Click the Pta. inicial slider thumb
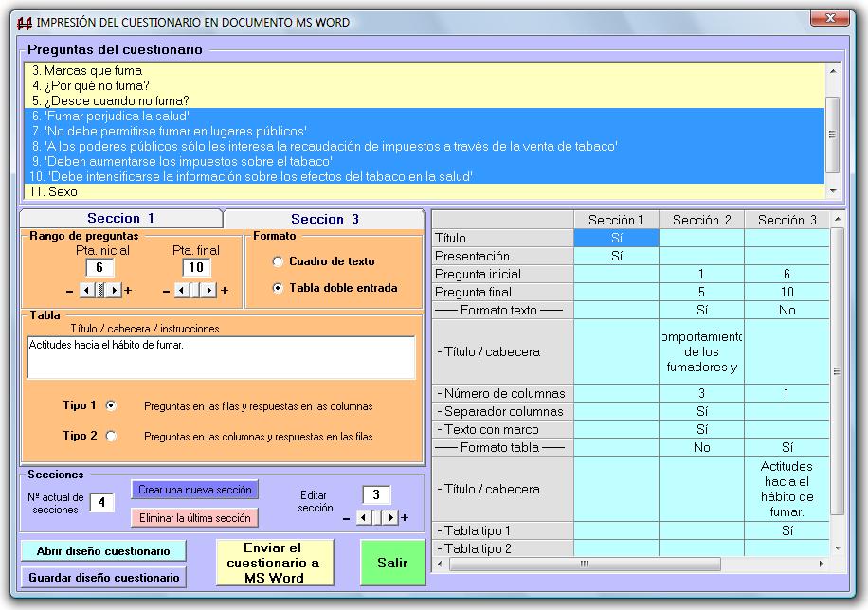868x610 pixels. [x=100, y=290]
